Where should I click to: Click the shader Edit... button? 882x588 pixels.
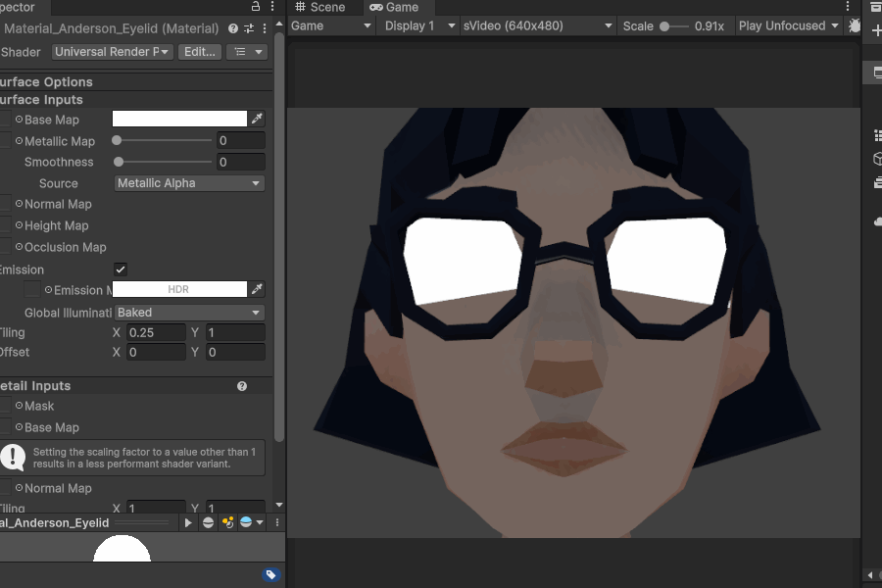point(199,52)
